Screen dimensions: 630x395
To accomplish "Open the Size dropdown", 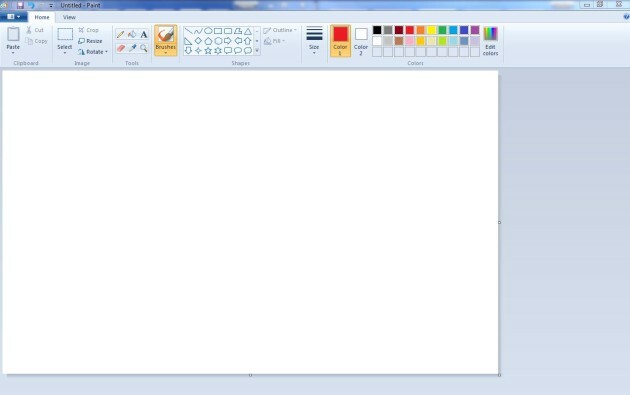I will point(314,40).
